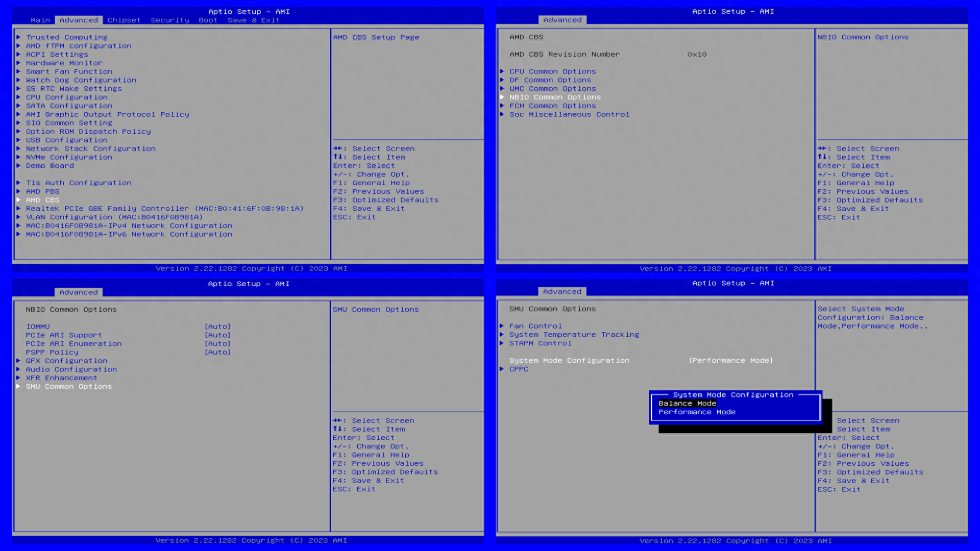Open SMU Common Options entry
The image size is (980, 551).
[x=69, y=387]
